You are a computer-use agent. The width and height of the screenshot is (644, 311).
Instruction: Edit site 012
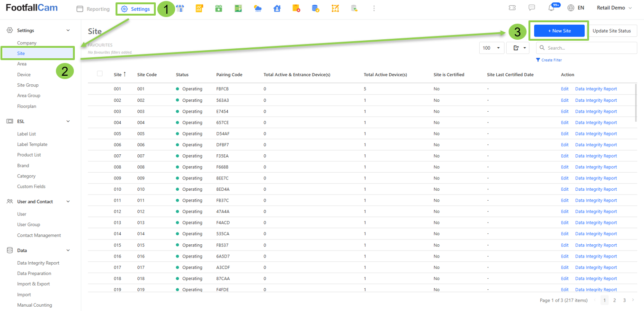click(x=564, y=212)
